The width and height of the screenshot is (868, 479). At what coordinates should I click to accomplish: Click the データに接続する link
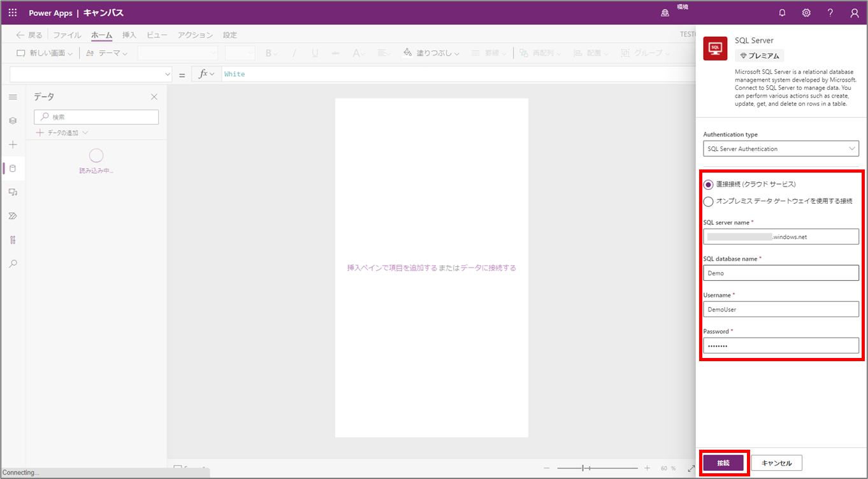click(488, 268)
